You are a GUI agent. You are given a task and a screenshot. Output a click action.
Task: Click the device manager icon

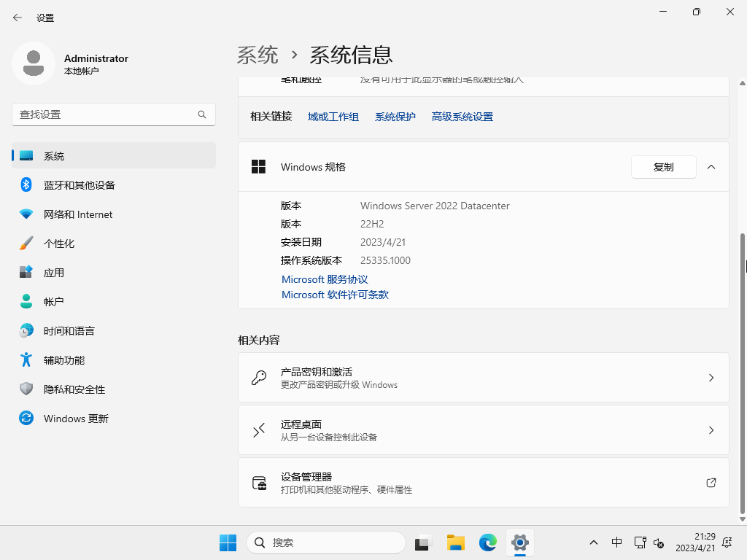[x=259, y=483]
